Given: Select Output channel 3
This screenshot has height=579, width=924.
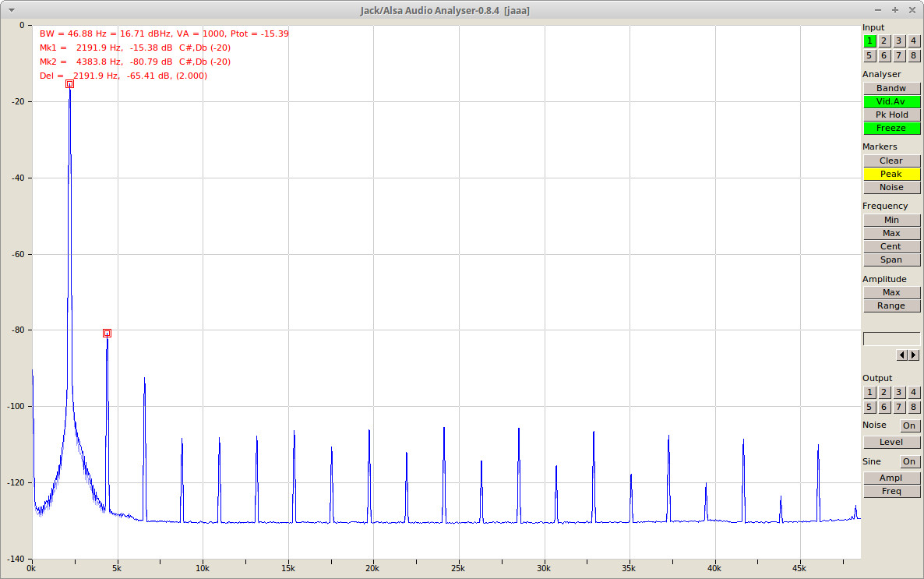Looking at the screenshot, I should (x=899, y=393).
